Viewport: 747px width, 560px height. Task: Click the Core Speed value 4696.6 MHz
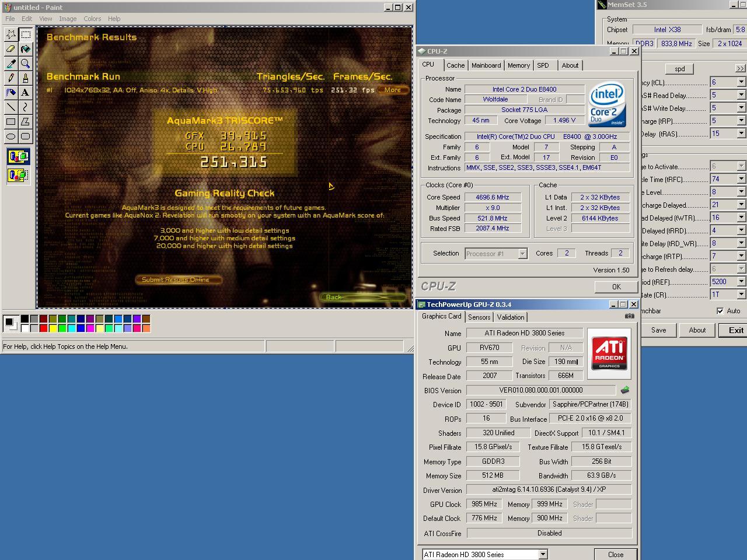493,197
